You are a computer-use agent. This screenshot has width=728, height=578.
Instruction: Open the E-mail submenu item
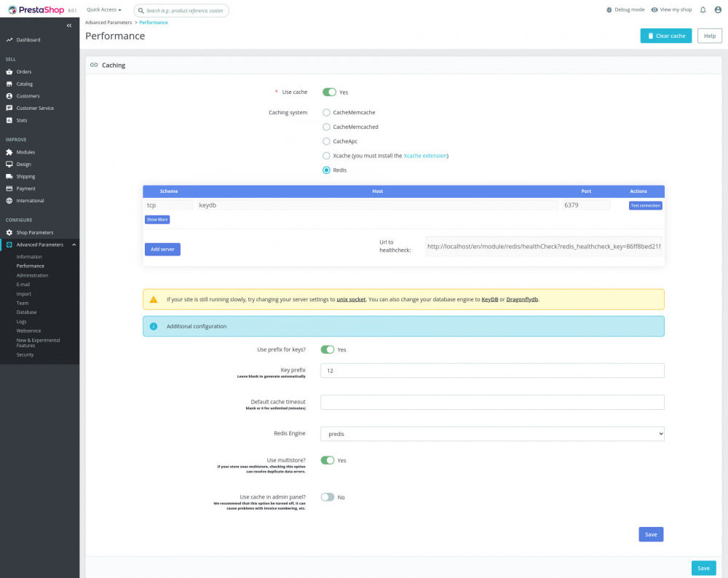pos(23,285)
